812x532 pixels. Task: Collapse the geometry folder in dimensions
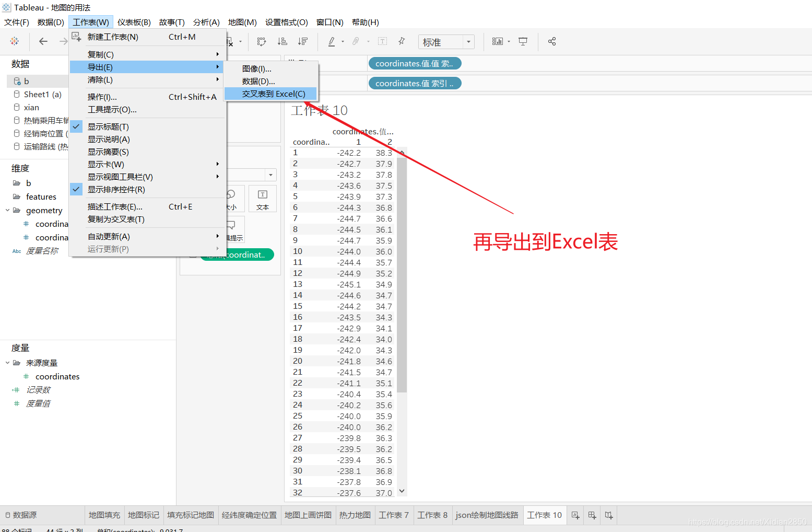pyautogui.click(x=7, y=210)
